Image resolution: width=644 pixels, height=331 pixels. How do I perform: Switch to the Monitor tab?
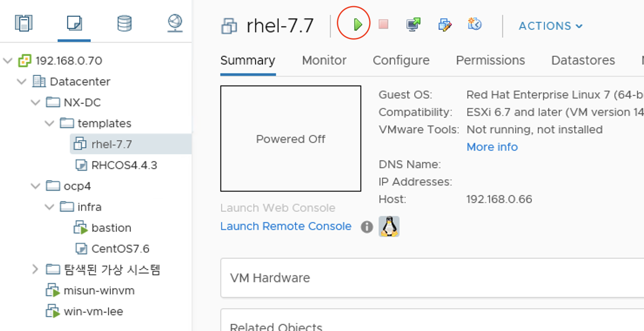pos(324,60)
